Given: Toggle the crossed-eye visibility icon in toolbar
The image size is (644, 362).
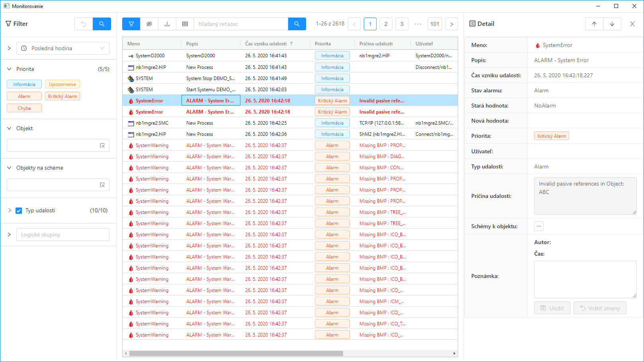Looking at the screenshot, I should [x=149, y=24].
